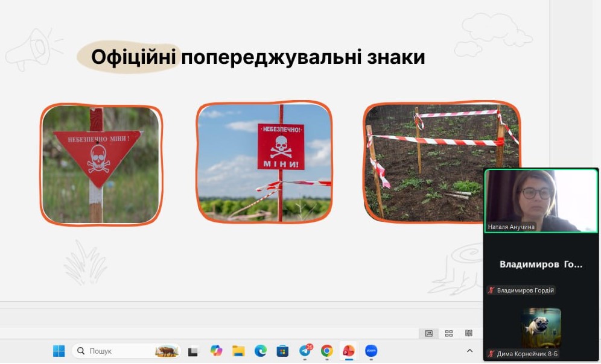Switch to PowerPoint in the taskbar

[x=348, y=351]
